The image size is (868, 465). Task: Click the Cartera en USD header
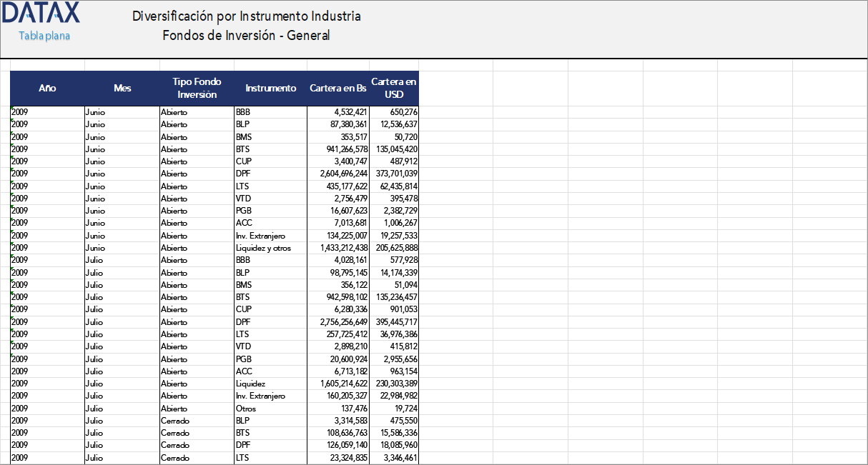coord(393,88)
